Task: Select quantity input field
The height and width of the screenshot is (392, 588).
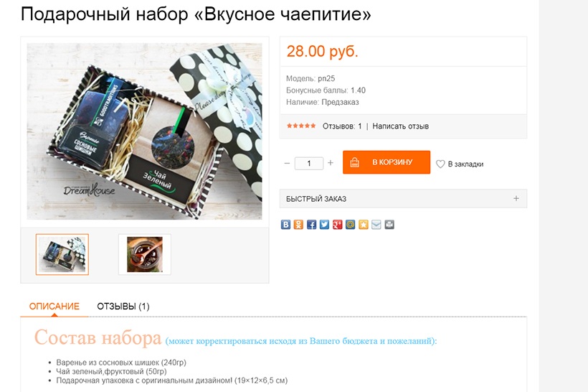Action: [309, 164]
